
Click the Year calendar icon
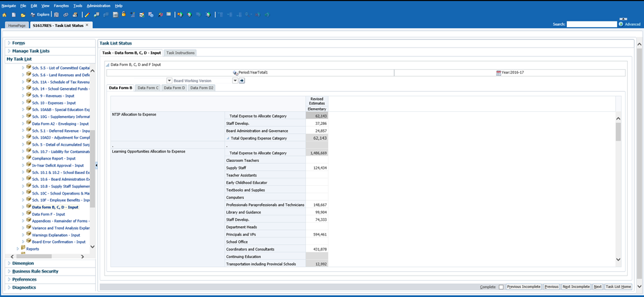(x=499, y=73)
